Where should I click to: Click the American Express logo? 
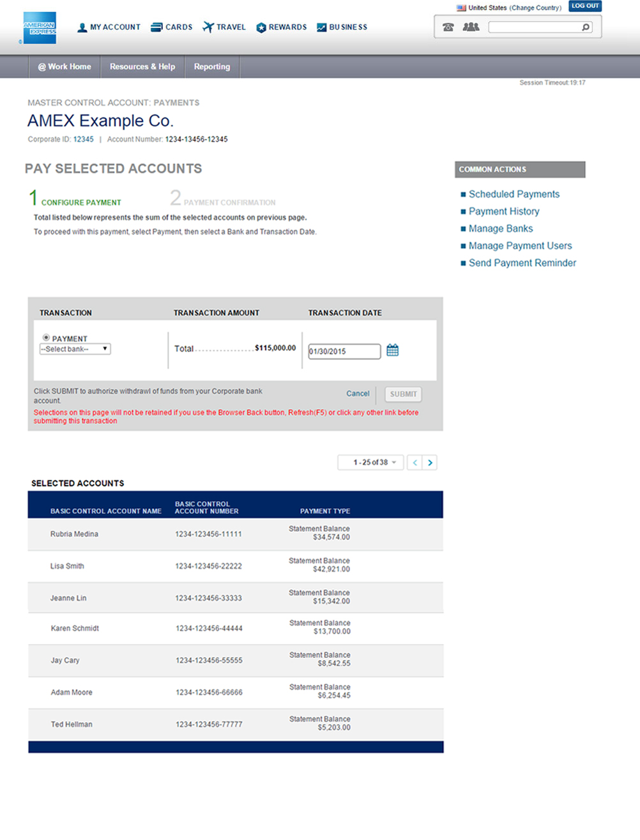[40, 27]
